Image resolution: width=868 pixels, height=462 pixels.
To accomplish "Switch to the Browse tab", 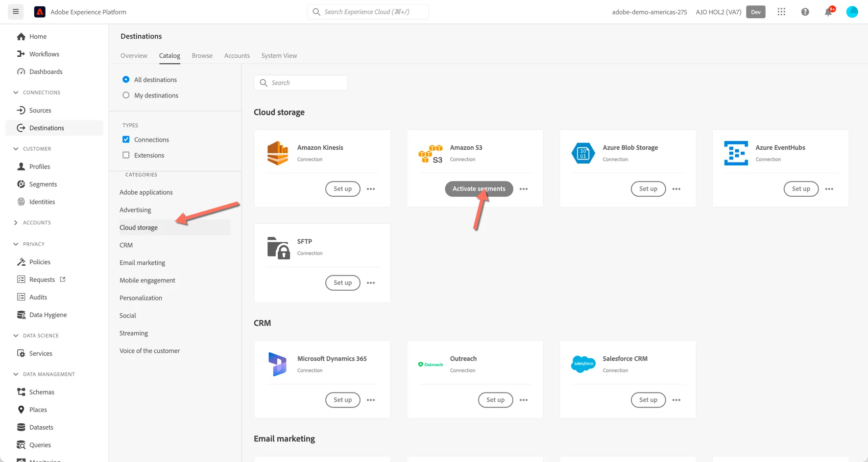I will coord(202,56).
